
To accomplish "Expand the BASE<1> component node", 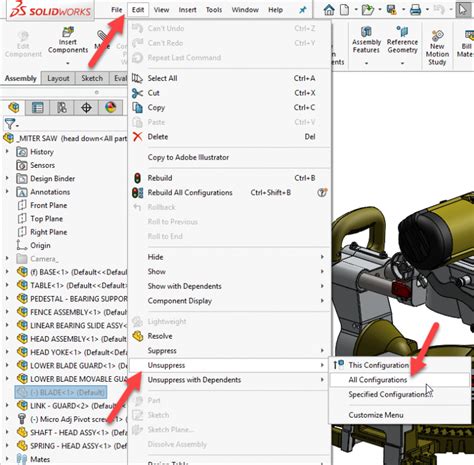I will [x=7, y=272].
